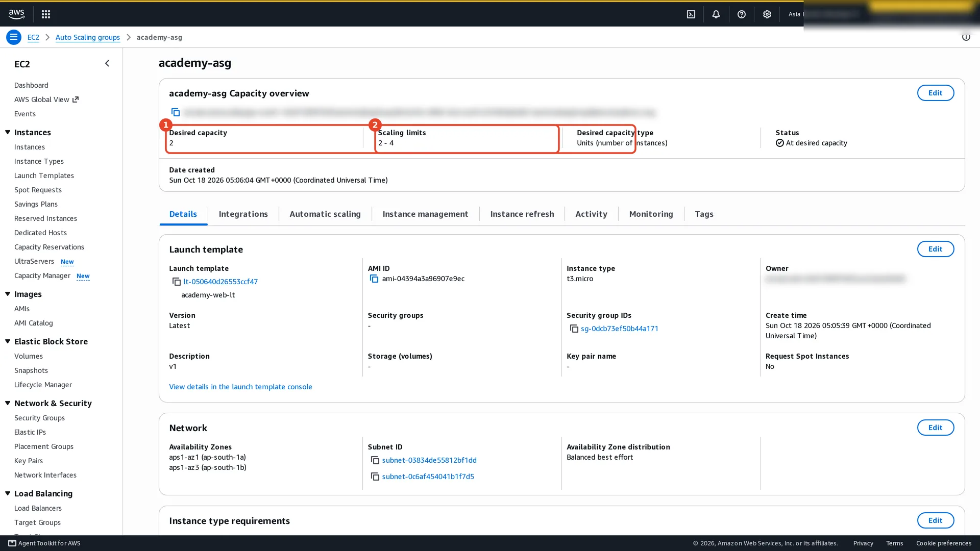Collapse the Images section
Screen dimensions: 980x551
pos(8,294)
